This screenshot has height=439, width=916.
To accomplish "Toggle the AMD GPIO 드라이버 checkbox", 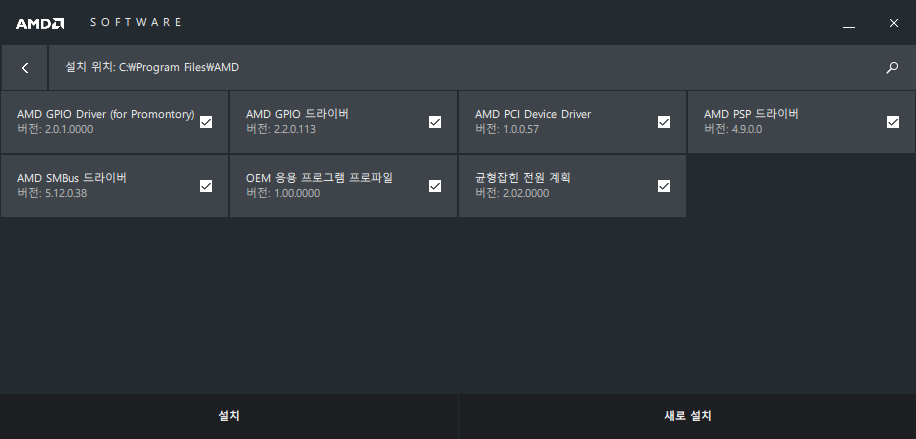I will click(435, 122).
